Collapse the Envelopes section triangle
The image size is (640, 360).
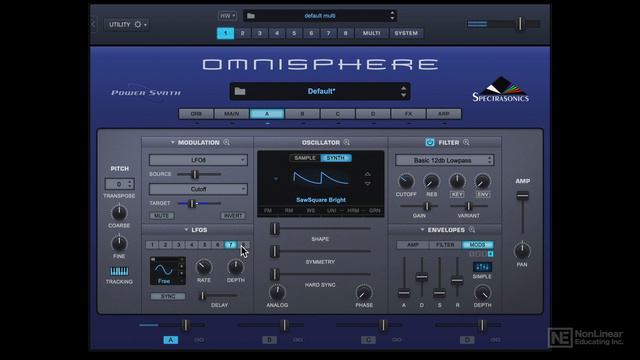pyautogui.click(x=422, y=230)
